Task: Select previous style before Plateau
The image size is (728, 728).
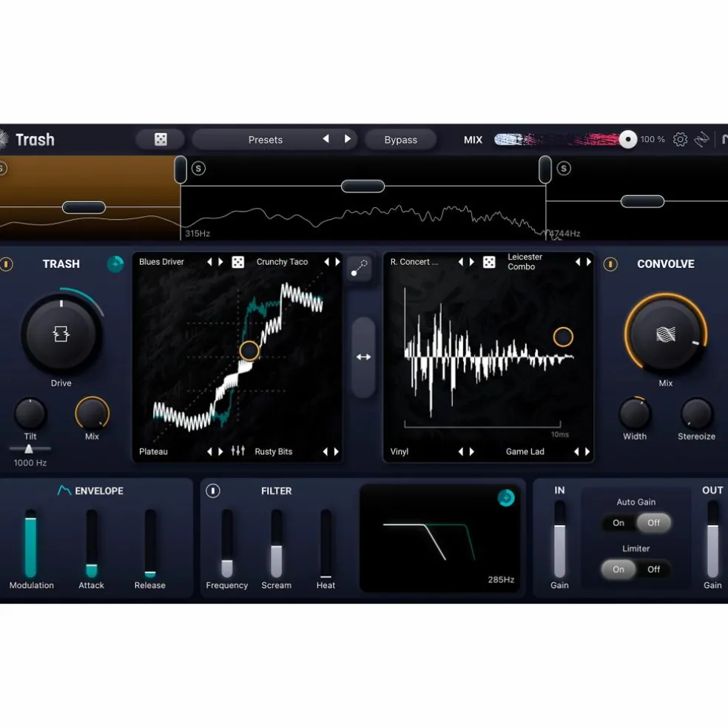Action: click(x=209, y=451)
